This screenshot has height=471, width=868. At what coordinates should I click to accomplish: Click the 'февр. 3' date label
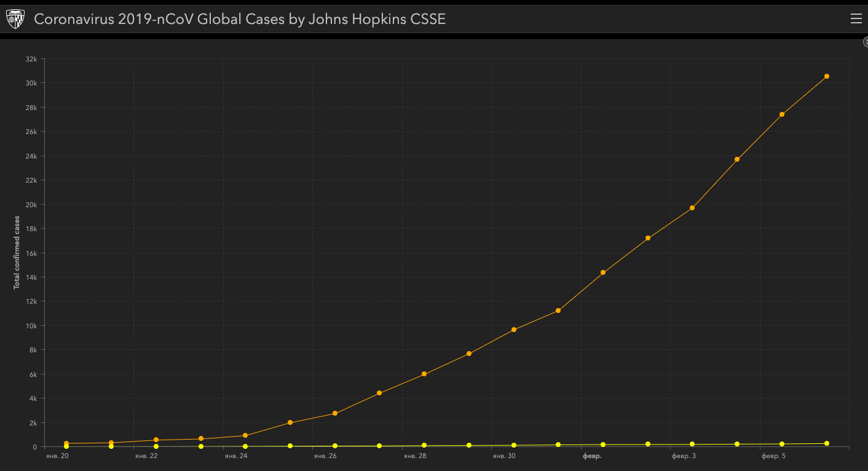coord(684,456)
